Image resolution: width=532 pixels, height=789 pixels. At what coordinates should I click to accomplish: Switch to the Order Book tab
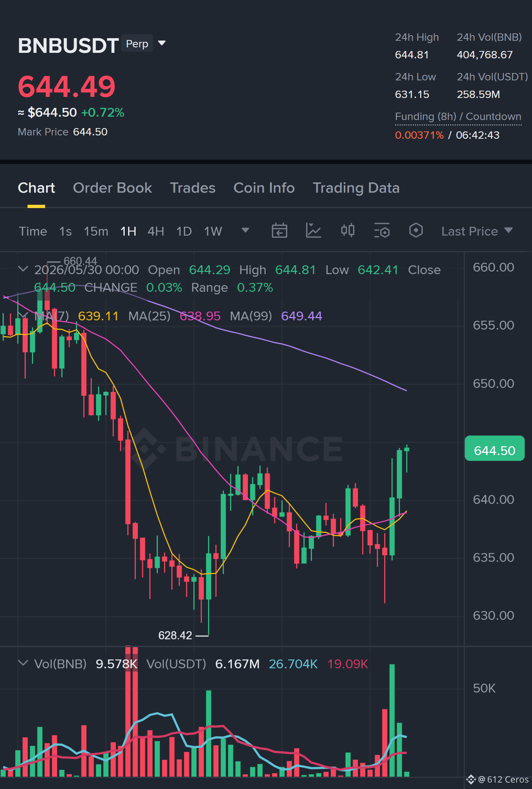click(x=112, y=188)
